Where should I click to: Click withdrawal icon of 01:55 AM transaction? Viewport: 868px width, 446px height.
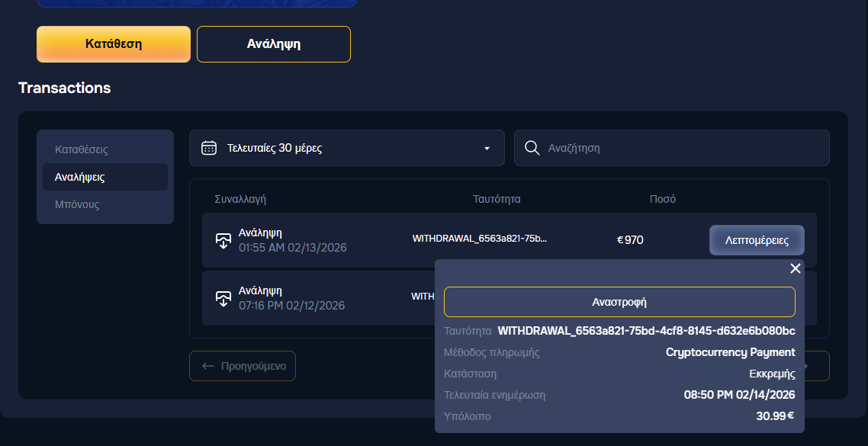[x=223, y=240]
